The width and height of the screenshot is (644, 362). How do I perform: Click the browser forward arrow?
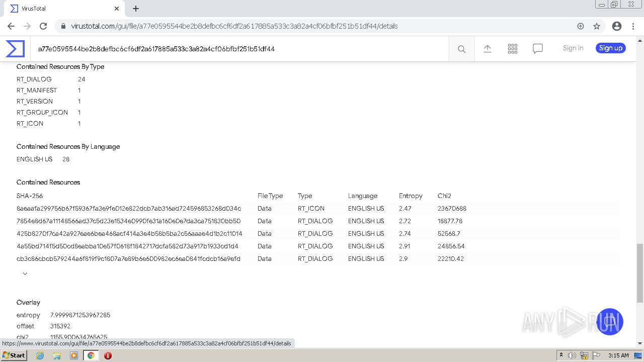pos(27,26)
